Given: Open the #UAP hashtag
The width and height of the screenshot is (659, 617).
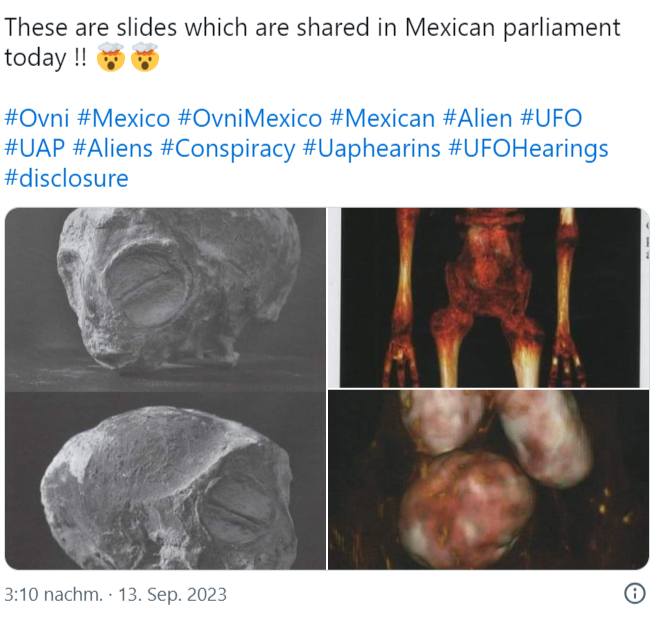Looking at the screenshot, I should [x=34, y=148].
